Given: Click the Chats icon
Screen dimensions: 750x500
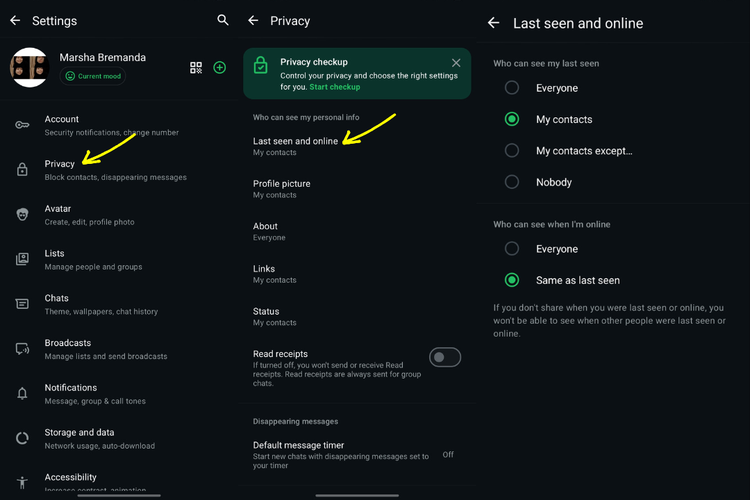Looking at the screenshot, I should pyautogui.click(x=22, y=304).
